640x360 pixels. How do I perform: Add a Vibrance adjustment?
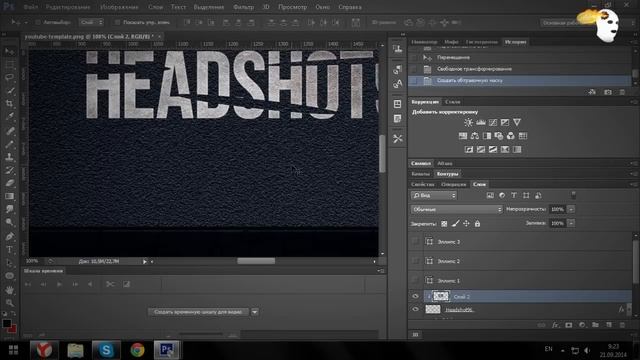[517, 122]
